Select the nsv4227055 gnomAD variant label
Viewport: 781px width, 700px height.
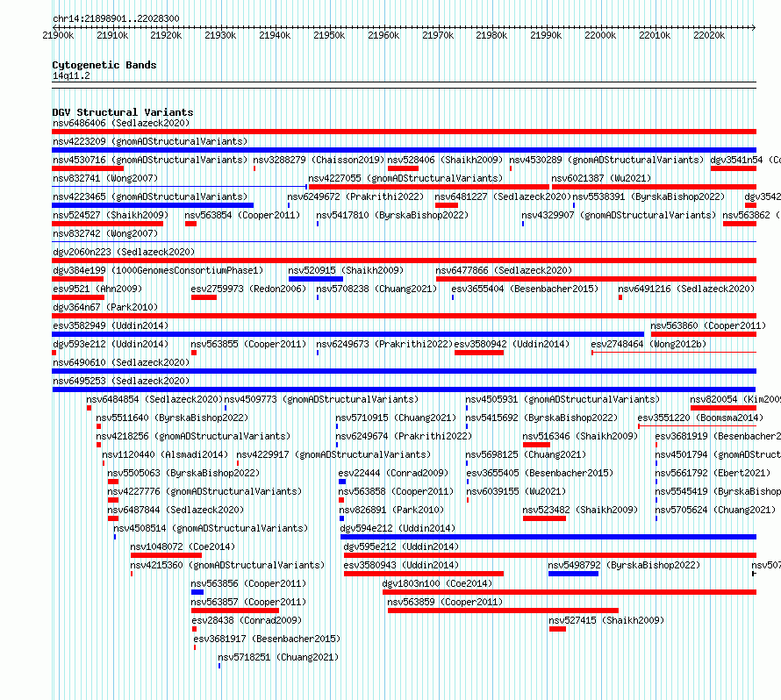tap(405, 178)
